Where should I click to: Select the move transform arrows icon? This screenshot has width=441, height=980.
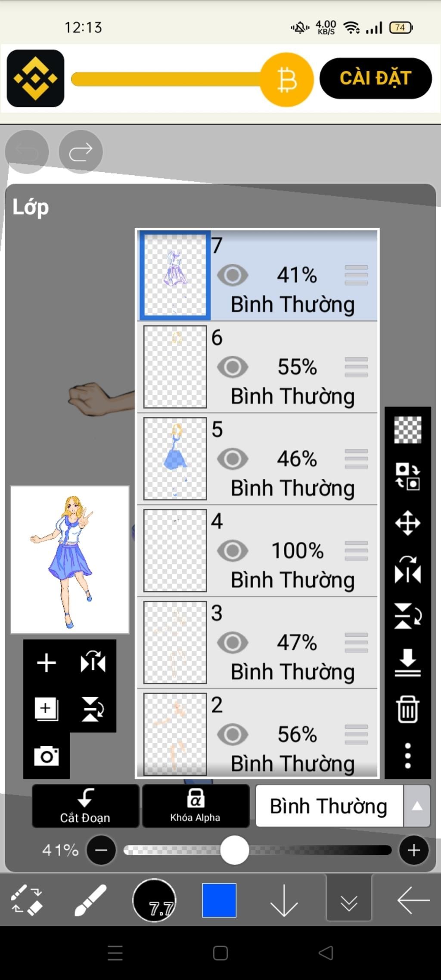coord(407,523)
